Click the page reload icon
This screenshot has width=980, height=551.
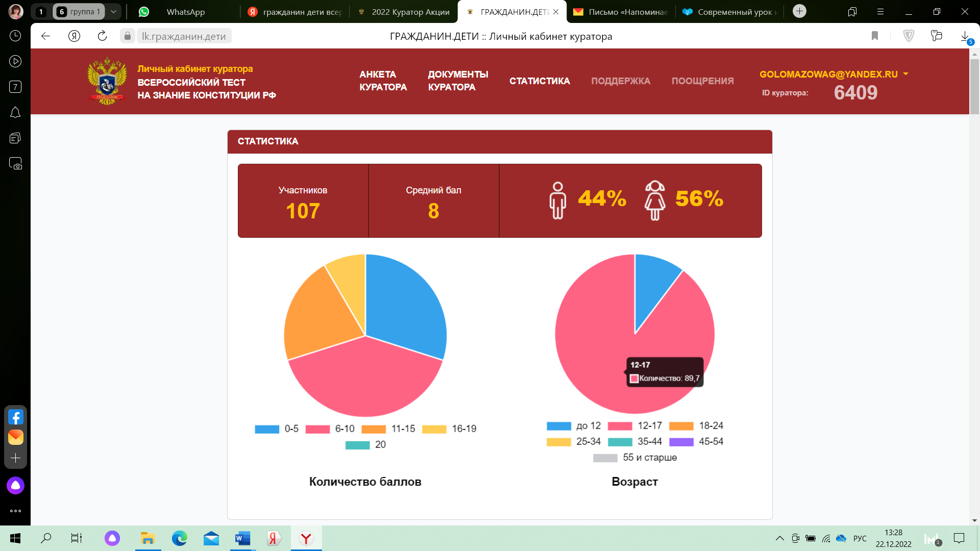pyautogui.click(x=102, y=36)
